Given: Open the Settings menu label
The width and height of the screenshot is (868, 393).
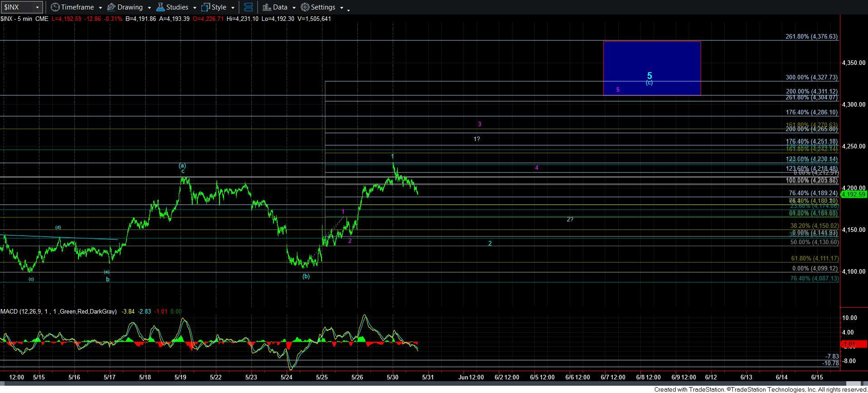Looking at the screenshot, I should point(323,7).
